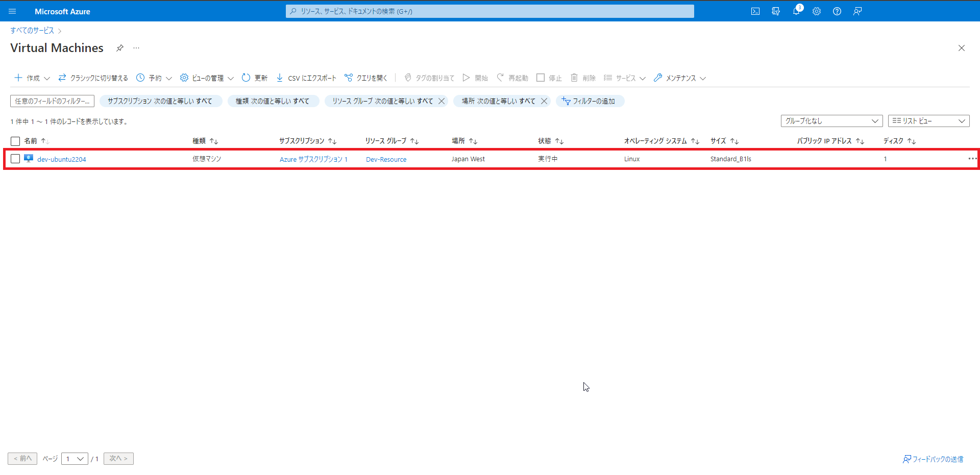Open the Azure portal hamburger menu
The height and width of the screenshot is (475, 980).
pyautogui.click(x=12, y=11)
